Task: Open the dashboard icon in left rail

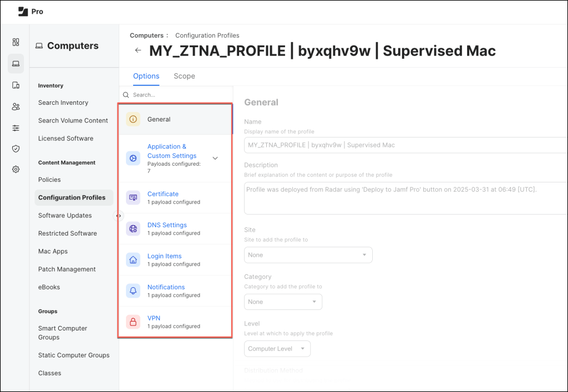Action: click(16, 42)
